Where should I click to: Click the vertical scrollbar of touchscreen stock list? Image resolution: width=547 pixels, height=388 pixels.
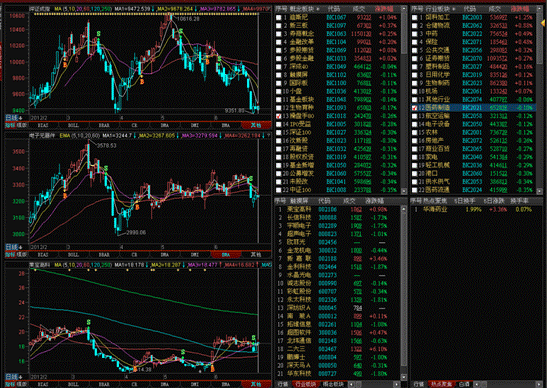point(404,293)
